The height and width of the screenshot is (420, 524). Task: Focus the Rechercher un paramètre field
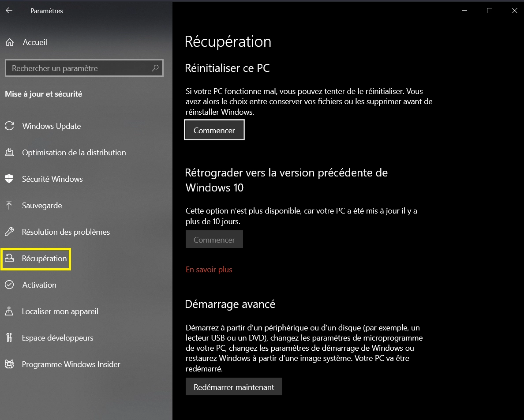pyautogui.click(x=84, y=68)
